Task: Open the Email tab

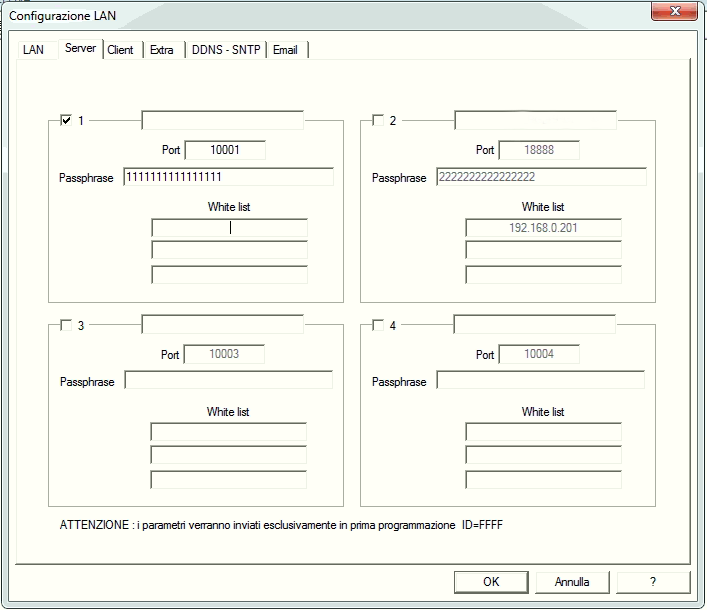Action: click(x=285, y=50)
